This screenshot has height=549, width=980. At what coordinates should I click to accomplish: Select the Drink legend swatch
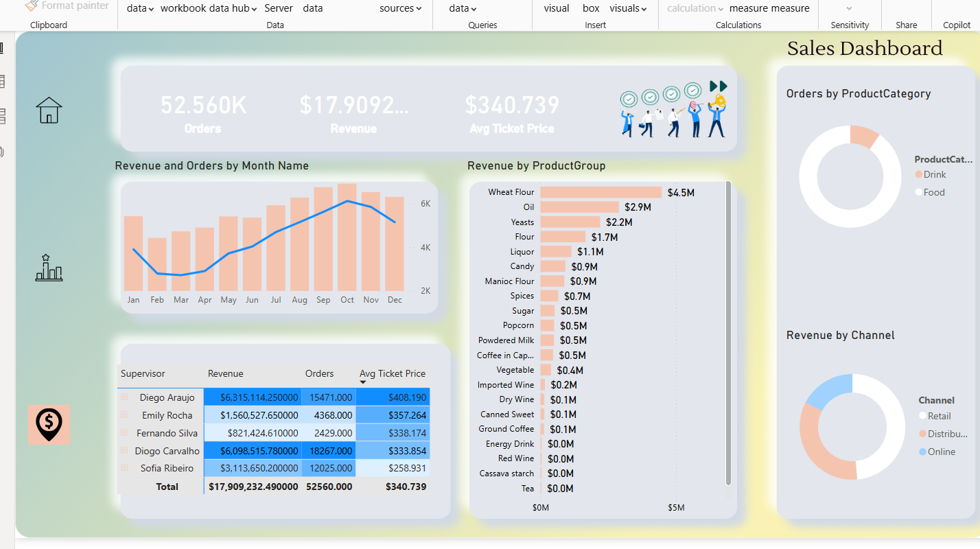click(x=918, y=174)
